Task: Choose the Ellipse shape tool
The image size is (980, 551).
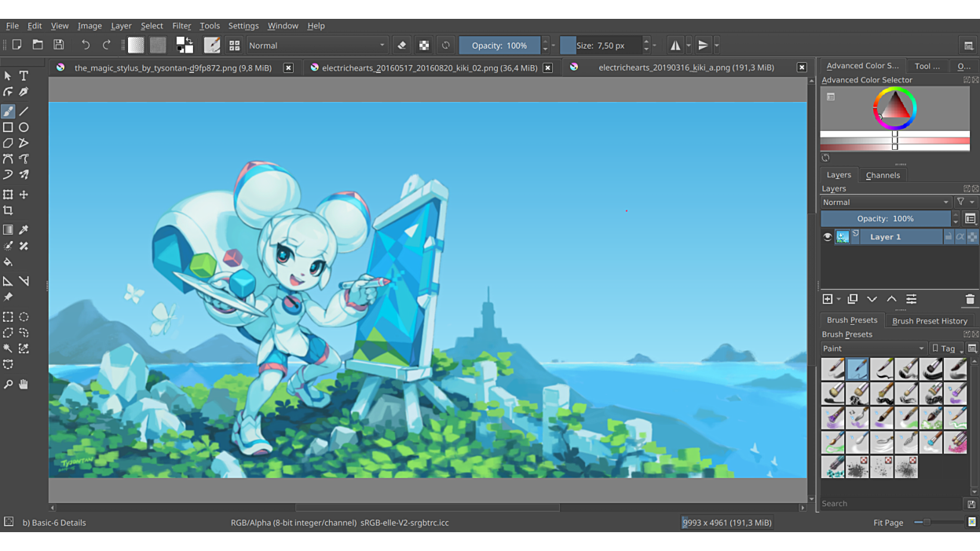Action: tap(24, 127)
